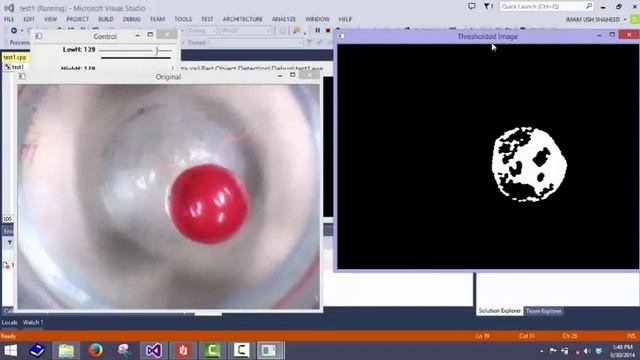Open the notifications flag icon
The height and width of the screenshot is (360, 640).
point(488,6)
